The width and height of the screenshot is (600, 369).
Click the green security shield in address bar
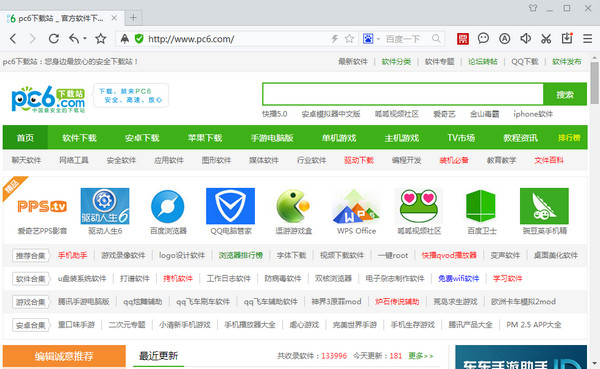(139, 39)
